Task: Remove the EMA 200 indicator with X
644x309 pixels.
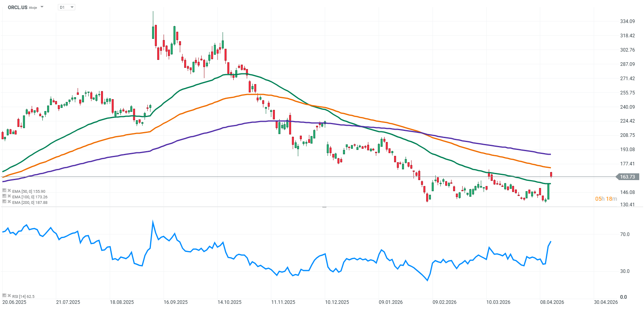Action: point(9,202)
